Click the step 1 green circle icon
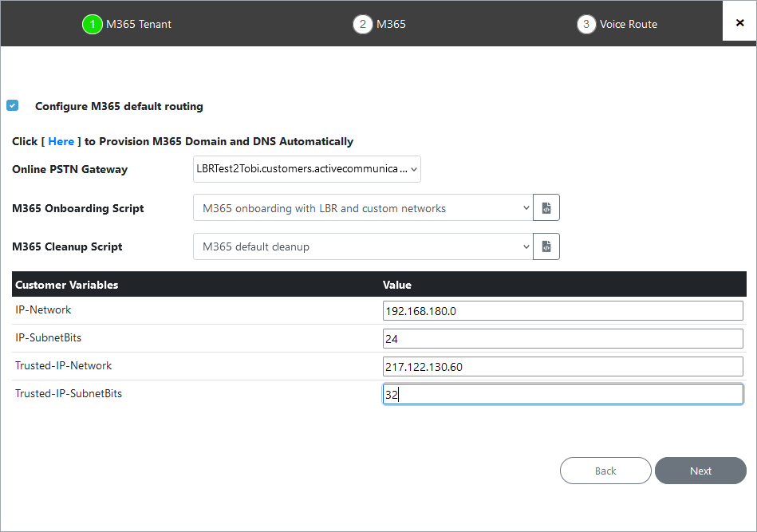757x532 pixels. pyautogui.click(x=93, y=24)
